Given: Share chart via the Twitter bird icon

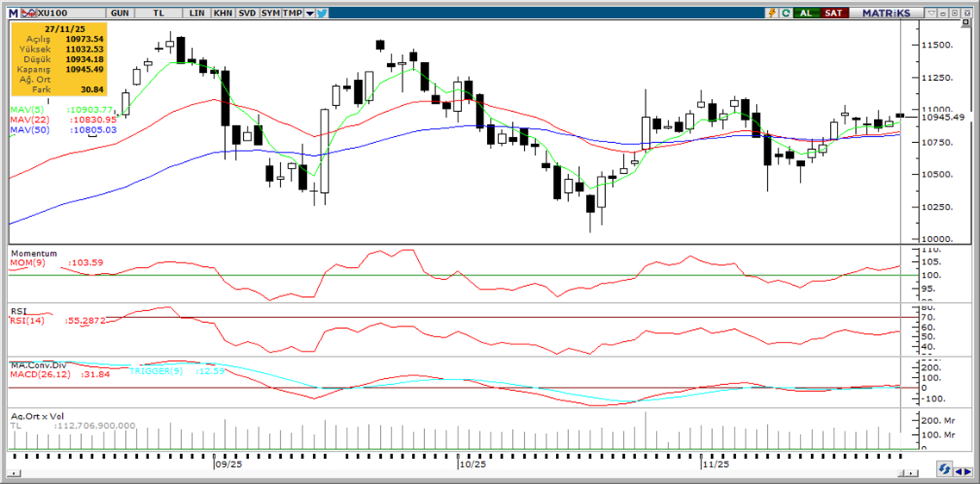Looking at the screenshot, I should pyautogui.click(x=321, y=13).
